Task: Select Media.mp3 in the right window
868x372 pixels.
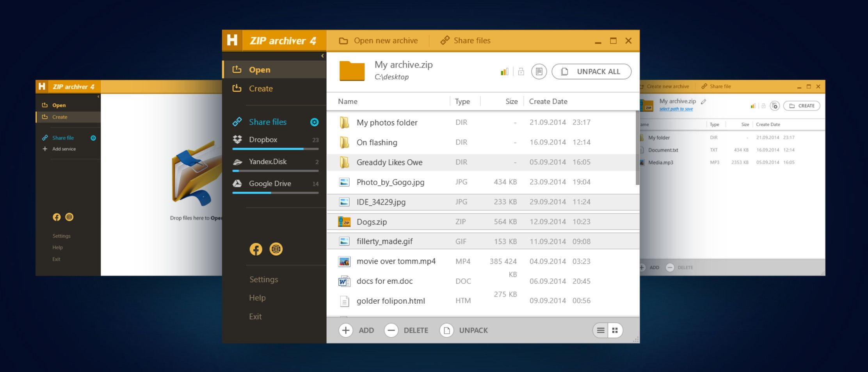Action: [661, 162]
